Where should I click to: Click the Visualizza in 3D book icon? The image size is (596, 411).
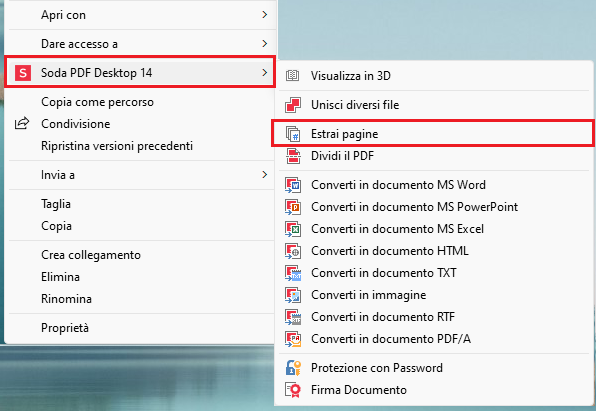tap(292, 76)
